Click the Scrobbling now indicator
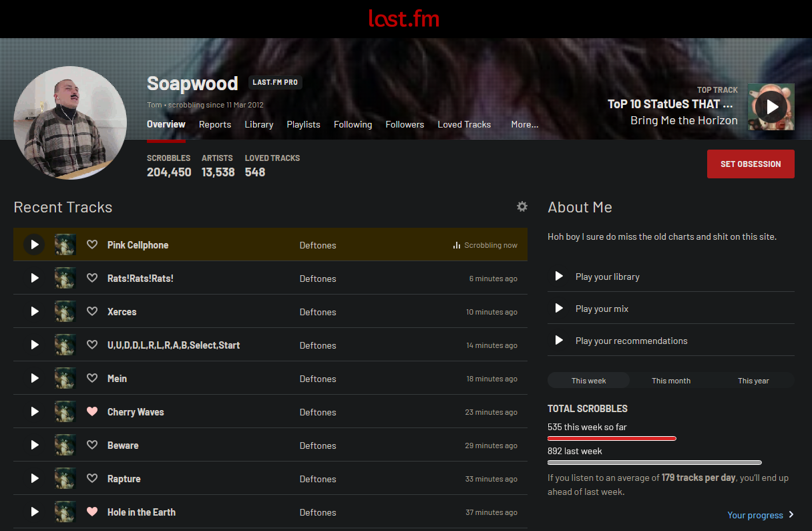This screenshot has width=812, height=531. click(485, 245)
